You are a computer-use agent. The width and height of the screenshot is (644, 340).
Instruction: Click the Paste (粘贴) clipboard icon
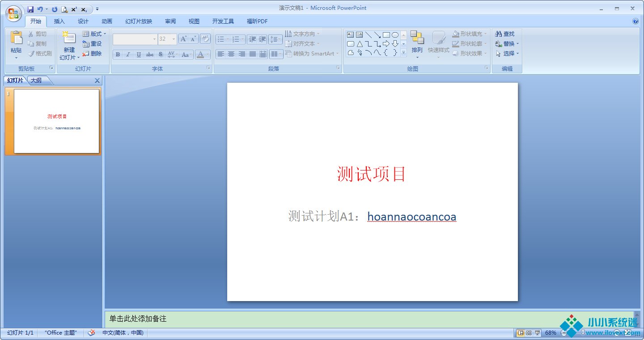coord(16,38)
